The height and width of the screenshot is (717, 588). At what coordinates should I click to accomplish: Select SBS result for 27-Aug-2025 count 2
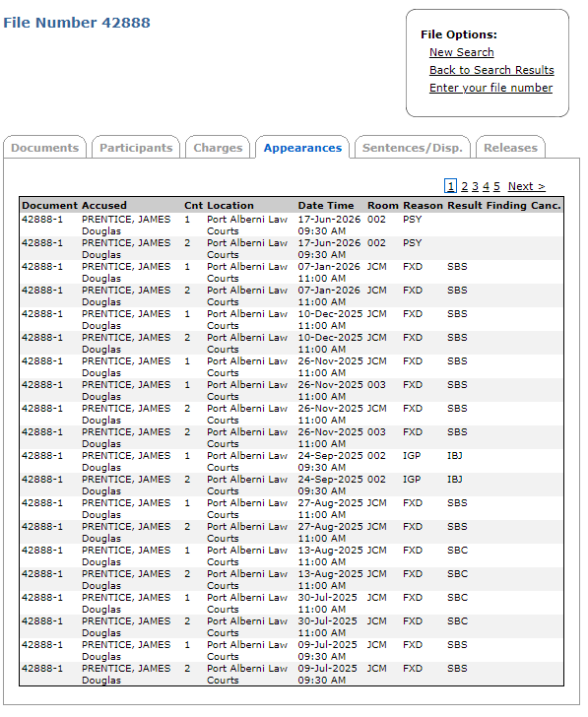point(457,527)
